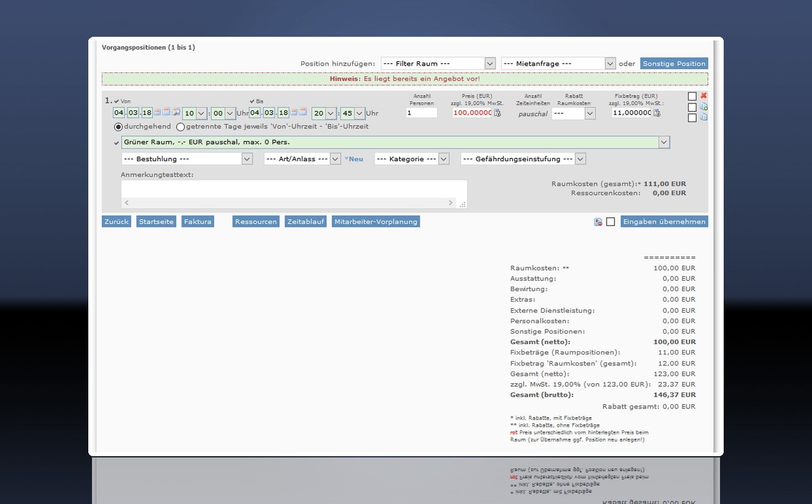The image size is (812, 504).
Task: Open first calendar icon after Von date
Action: (158, 113)
